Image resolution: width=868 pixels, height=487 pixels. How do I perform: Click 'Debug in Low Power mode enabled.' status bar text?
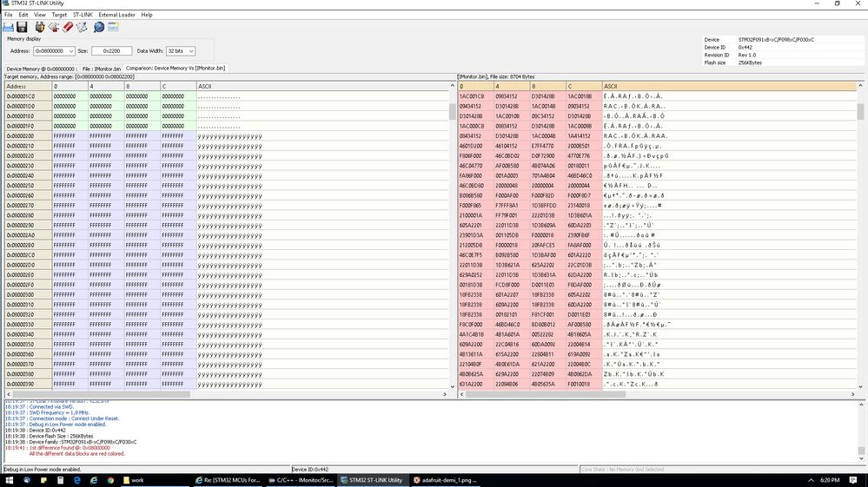43,470
